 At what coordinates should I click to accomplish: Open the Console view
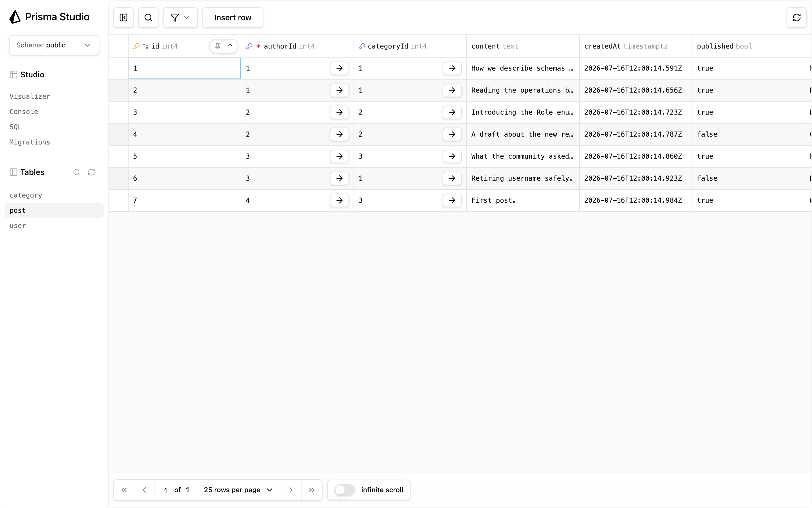click(x=24, y=111)
